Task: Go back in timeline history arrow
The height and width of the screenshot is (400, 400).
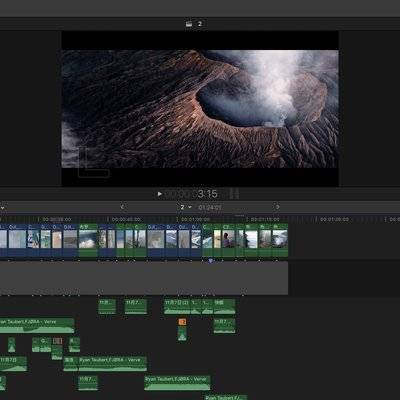Action: point(122,207)
